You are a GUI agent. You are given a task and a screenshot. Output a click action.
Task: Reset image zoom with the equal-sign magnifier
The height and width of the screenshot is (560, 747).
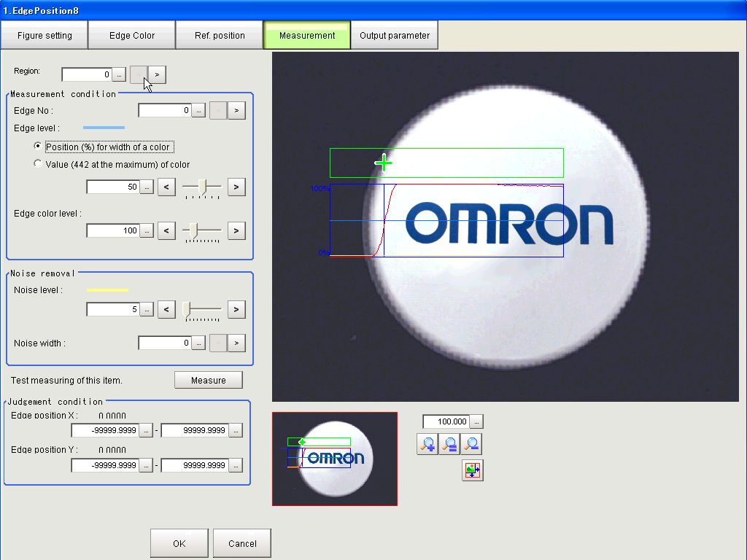449,444
